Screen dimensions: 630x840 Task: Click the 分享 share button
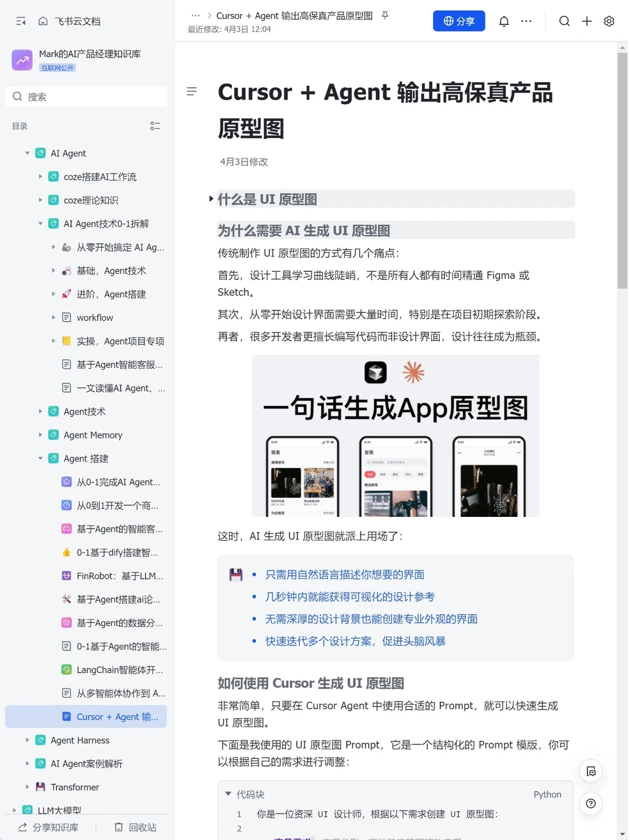[459, 21]
